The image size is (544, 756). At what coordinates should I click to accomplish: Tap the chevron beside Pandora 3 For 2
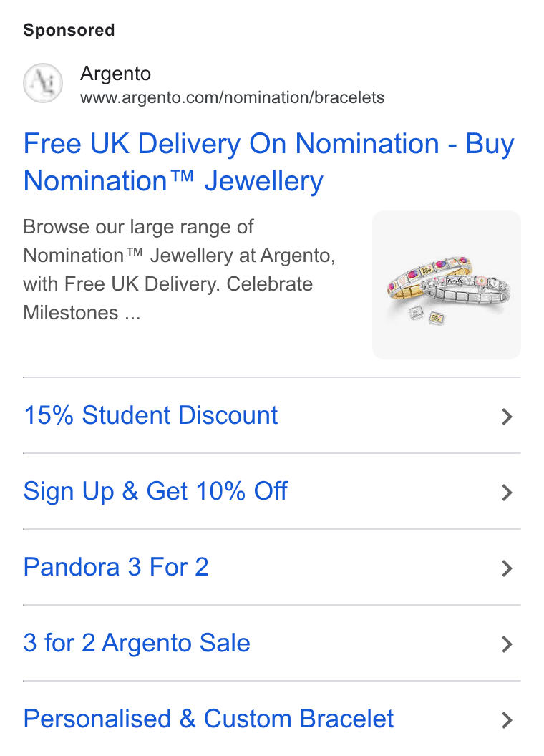pyautogui.click(x=506, y=568)
